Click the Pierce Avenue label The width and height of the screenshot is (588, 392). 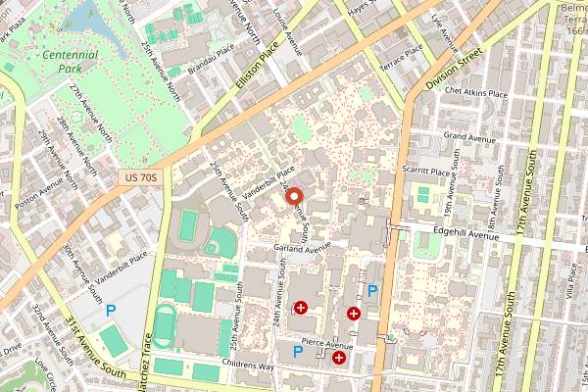point(327,344)
